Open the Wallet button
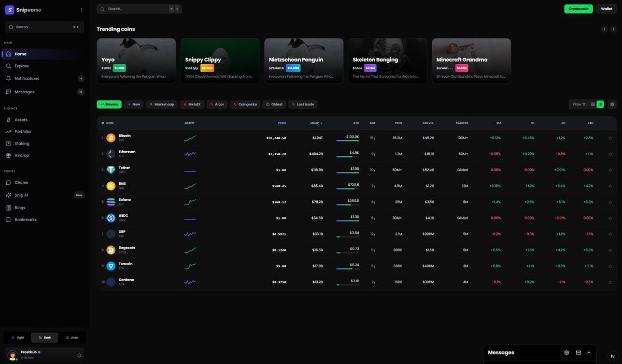The image size is (622, 364). coord(606,9)
